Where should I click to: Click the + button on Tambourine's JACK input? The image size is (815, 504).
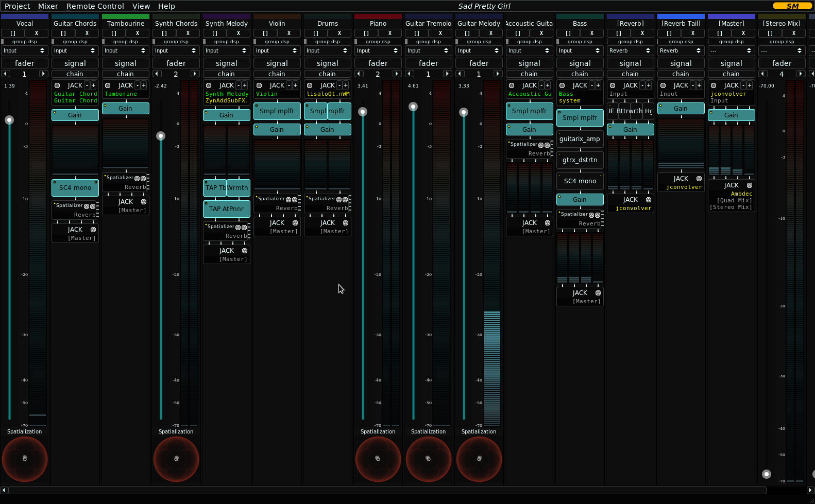pos(144,85)
